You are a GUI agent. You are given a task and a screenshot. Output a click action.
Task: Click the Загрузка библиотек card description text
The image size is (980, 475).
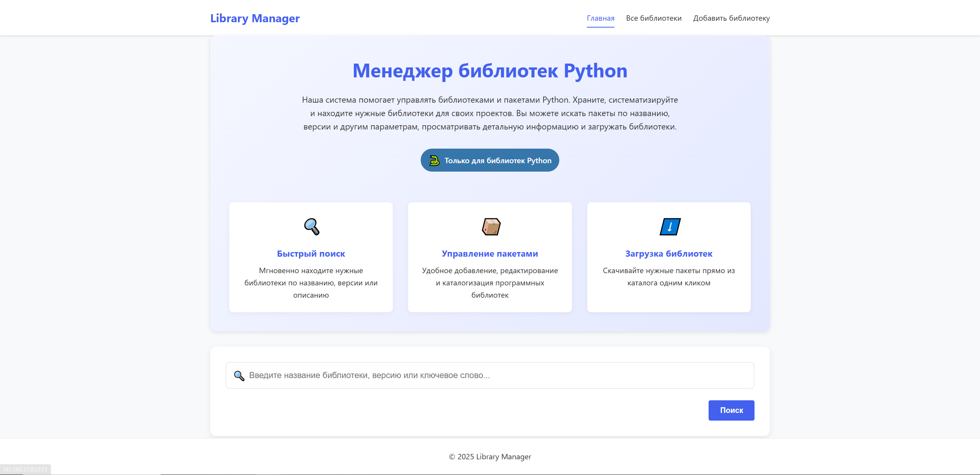click(x=668, y=277)
